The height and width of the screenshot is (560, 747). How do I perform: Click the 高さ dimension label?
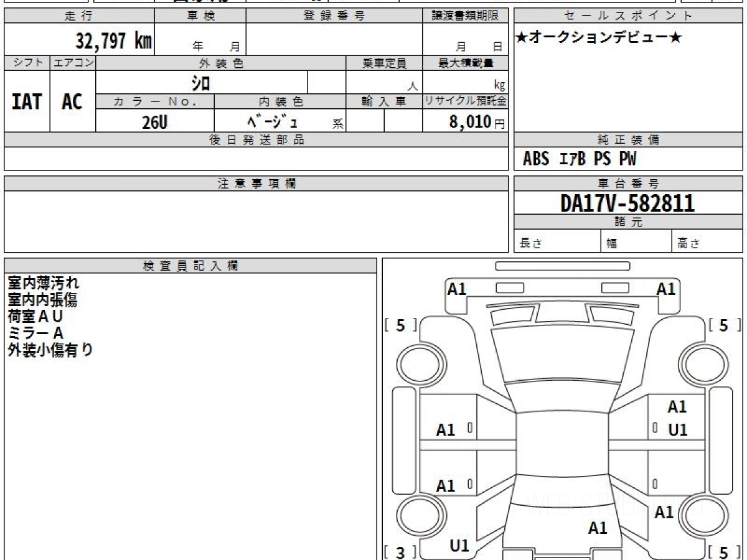pyautogui.click(x=689, y=244)
